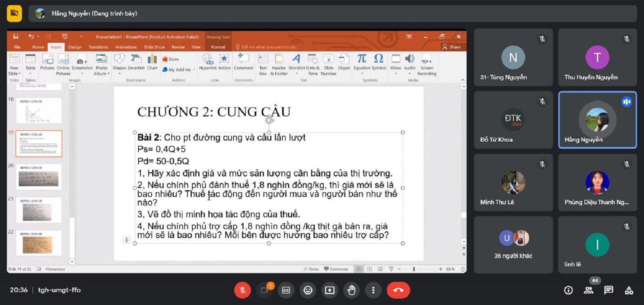Switch to the Design ribbon tab
Image resolution: width=644 pixels, height=305 pixels.
pyautogui.click(x=75, y=47)
